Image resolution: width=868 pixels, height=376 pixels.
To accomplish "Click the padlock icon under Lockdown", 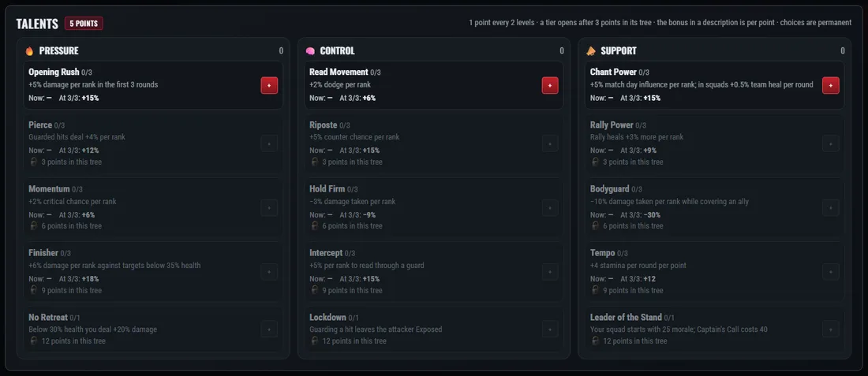I will pos(314,341).
